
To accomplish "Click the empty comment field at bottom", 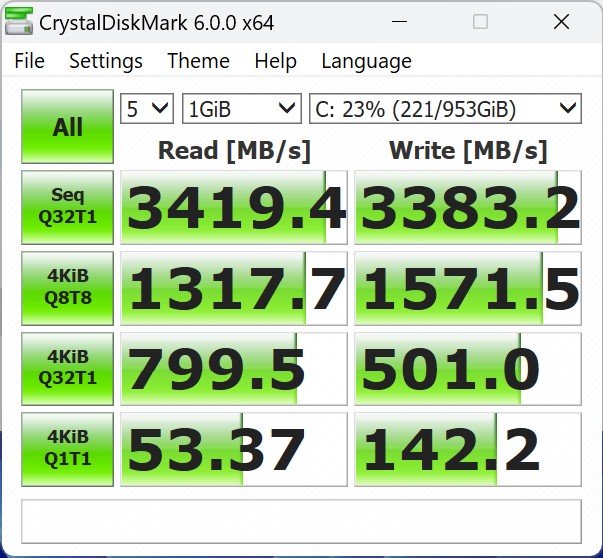I will click(301, 520).
